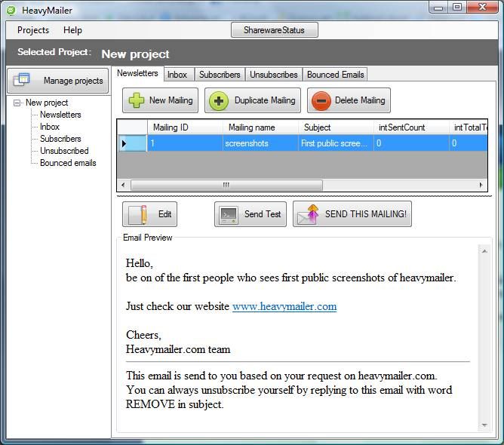Screen dimensions: 504x445
Task: Click the grid scroll left arrow
Action: click(x=123, y=185)
